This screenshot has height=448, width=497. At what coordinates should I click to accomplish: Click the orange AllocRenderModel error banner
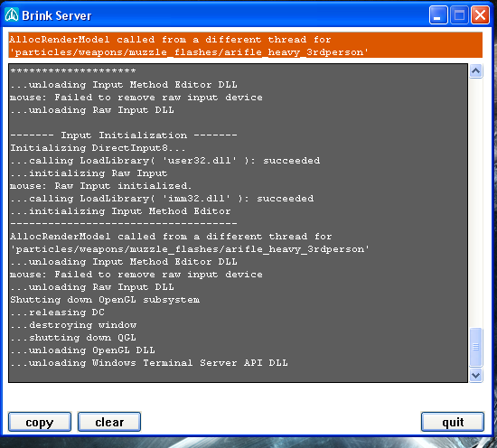pyautogui.click(x=245, y=45)
